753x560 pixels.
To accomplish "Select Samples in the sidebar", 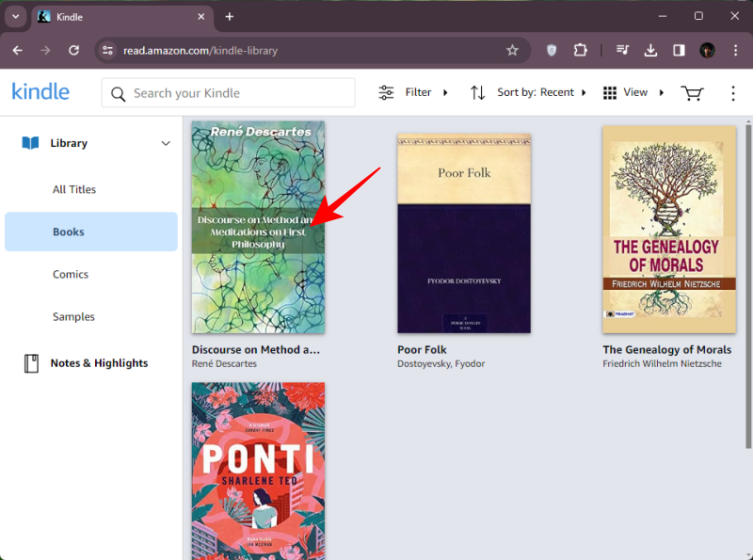I will 73,316.
